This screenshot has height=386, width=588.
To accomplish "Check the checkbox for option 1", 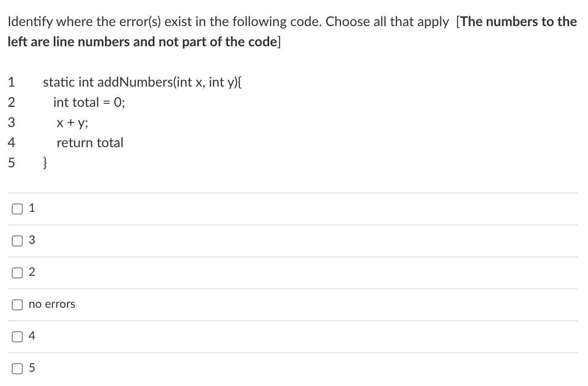I will (17, 208).
